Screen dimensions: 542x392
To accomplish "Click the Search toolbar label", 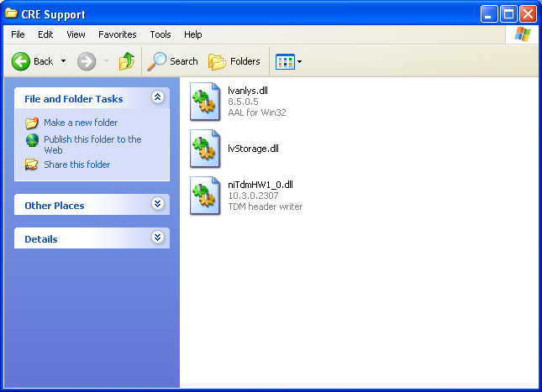I will click(x=183, y=61).
